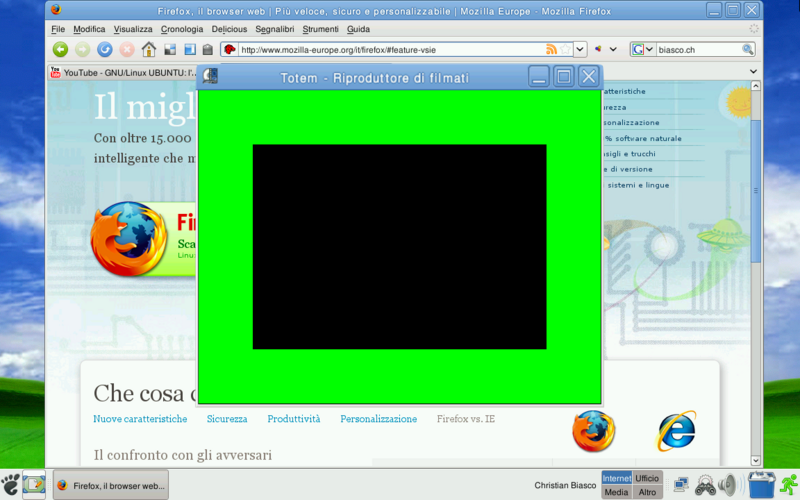Image resolution: width=800 pixels, height=500 pixels.
Task: Click the site favicon in the address bar
Action: pos(230,49)
